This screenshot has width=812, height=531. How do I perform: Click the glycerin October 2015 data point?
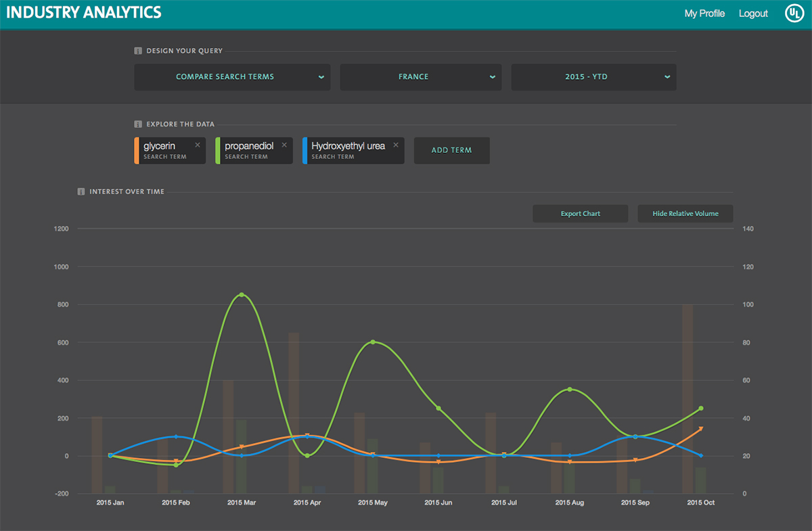pos(700,428)
